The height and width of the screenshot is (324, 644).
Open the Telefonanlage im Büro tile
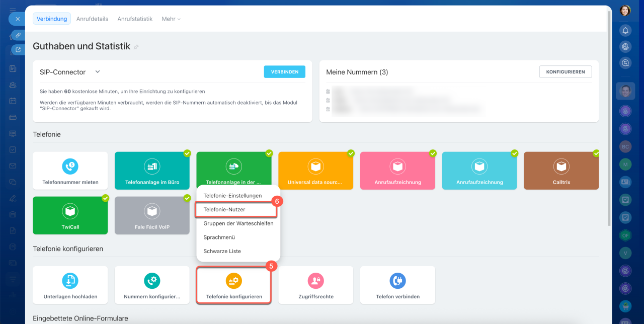[x=152, y=171]
